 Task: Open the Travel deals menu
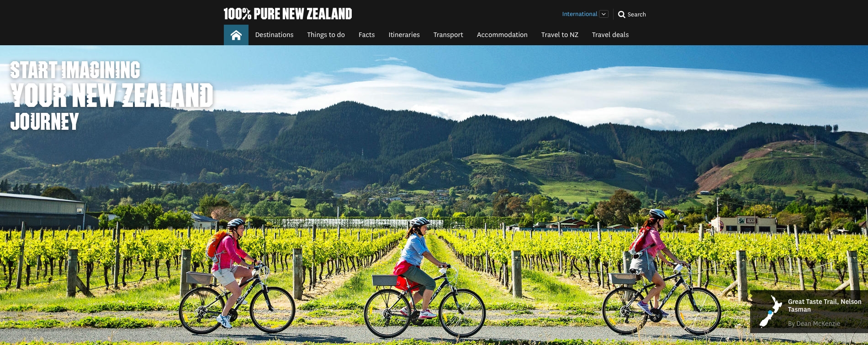pyautogui.click(x=610, y=35)
